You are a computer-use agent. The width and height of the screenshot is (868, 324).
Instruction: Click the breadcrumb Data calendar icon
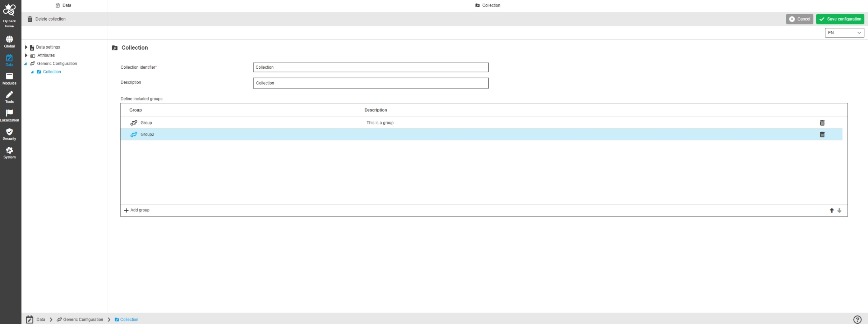30,319
